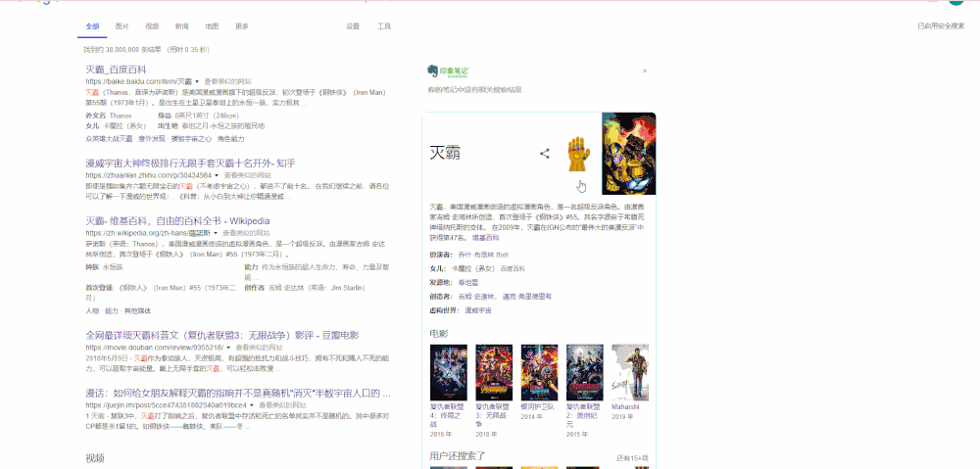This screenshot has width=980, height=469.
Task: Click 查看类似的网站 next to douban URL
Action: [259, 348]
